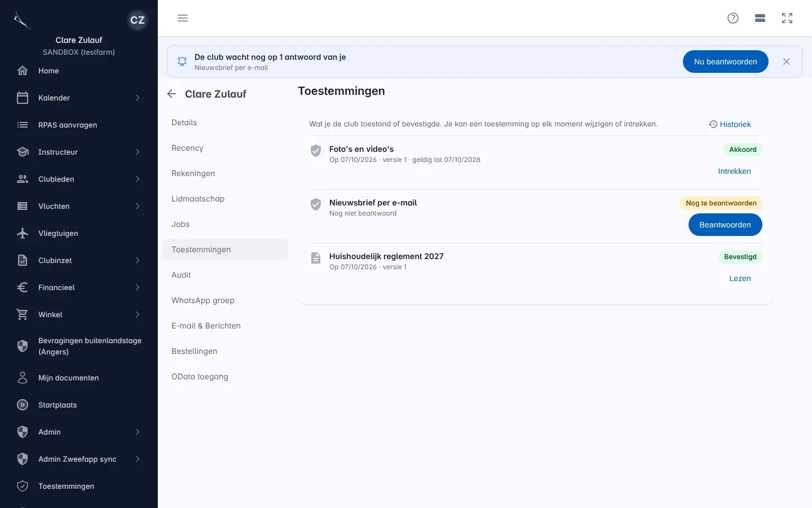The width and height of the screenshot is (812, 508).
Task: Click the bell icon in the notification banner
Action: (182, 62)
